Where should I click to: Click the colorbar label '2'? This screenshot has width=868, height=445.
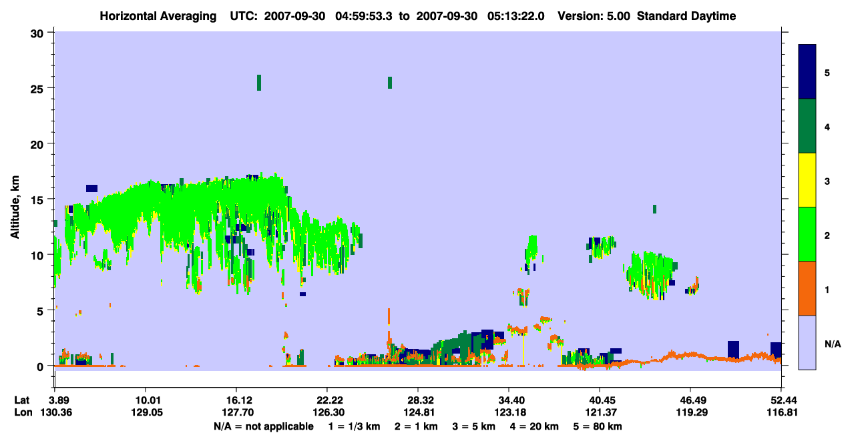point(827,236)
